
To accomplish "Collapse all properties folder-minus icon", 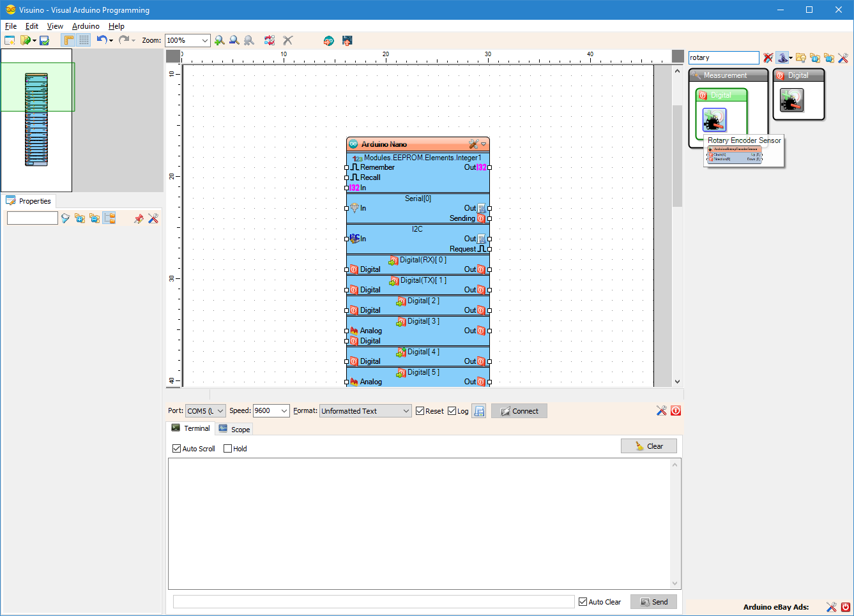I will (95, 218).
